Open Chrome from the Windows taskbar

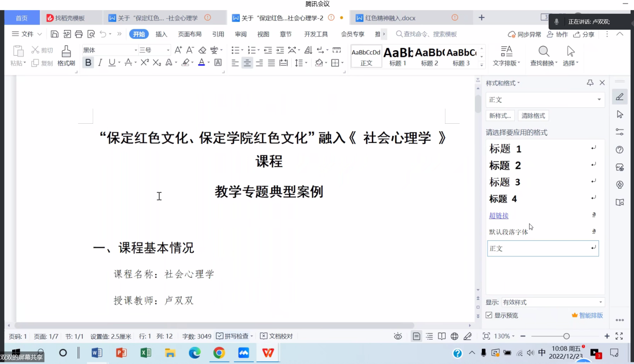click(x=219, y=353)
